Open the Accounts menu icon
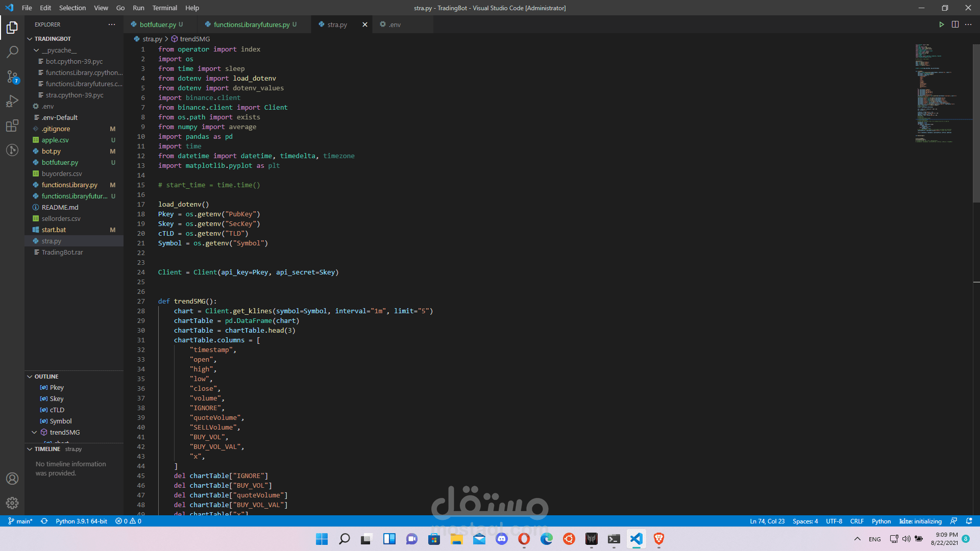This screenshot has width=980, height=551. pyautogui.click(x=12, y=479)
